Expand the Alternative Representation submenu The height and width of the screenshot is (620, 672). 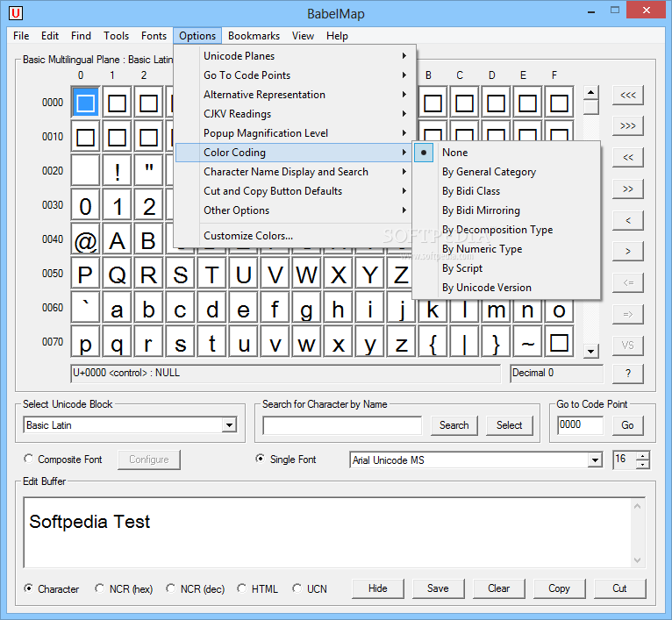[x=296, y=95]
